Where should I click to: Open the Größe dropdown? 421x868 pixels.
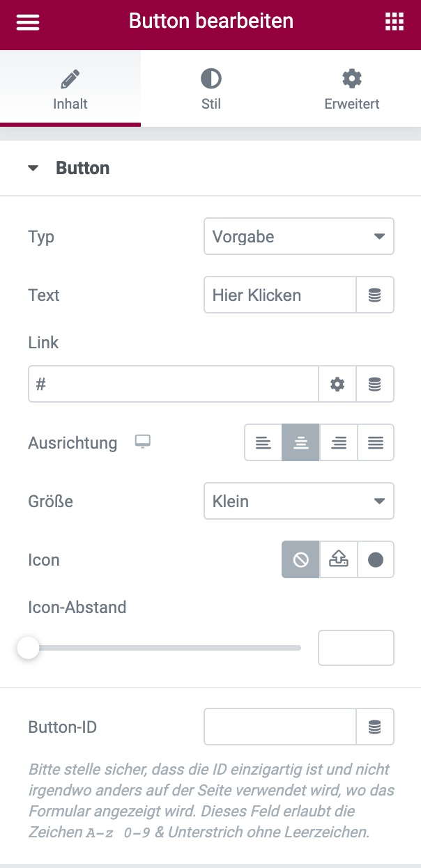[x=298, y=502]
